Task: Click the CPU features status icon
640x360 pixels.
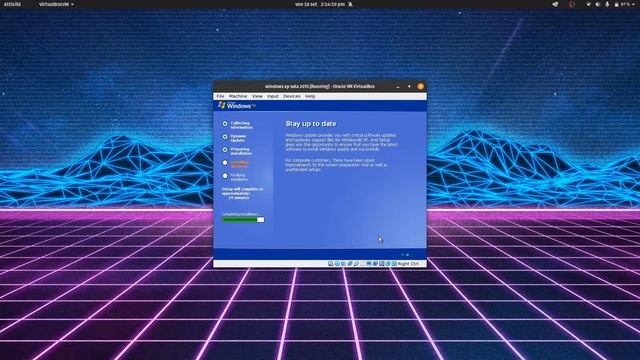Action: 381,264
